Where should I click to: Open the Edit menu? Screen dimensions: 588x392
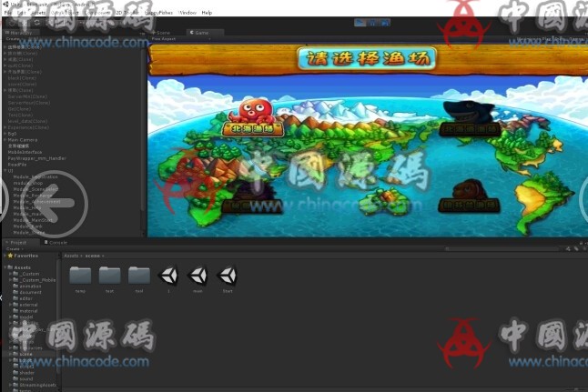[22, 13]
